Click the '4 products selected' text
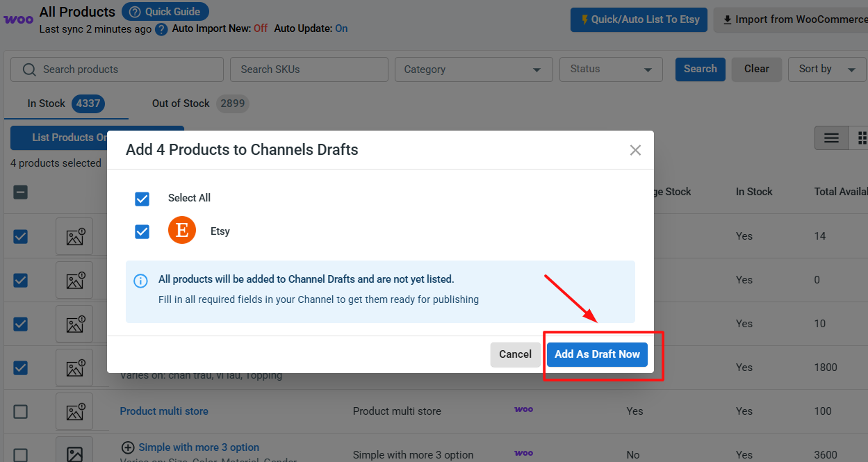868x462 pixels. click(56, 163)
